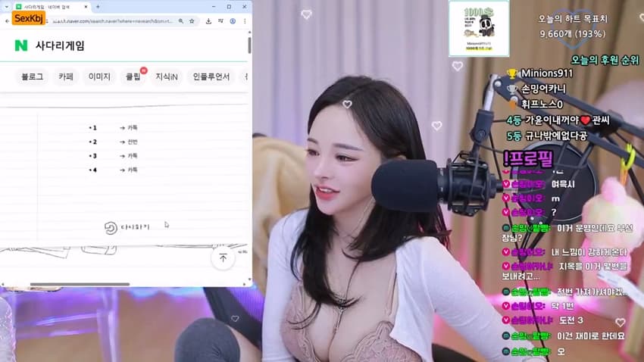The image size is (644, 362).
Task: Click the gold trophy beside Minions911
Action: pyautogui.click(x=511, y=73)
